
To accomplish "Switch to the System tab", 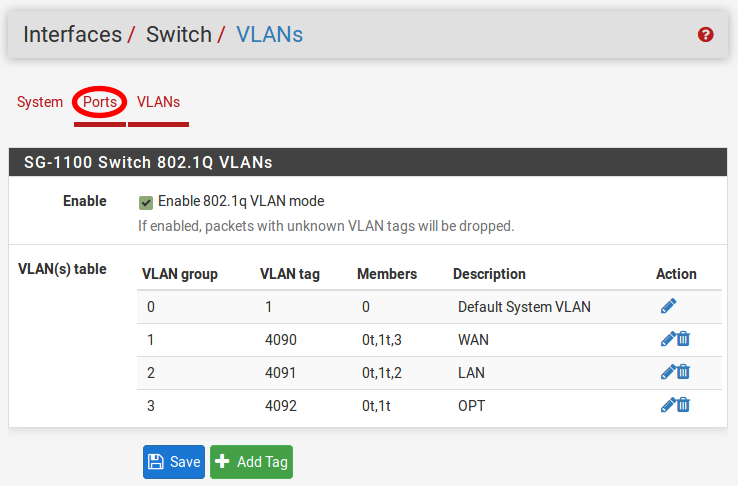I will click(40, 102).
